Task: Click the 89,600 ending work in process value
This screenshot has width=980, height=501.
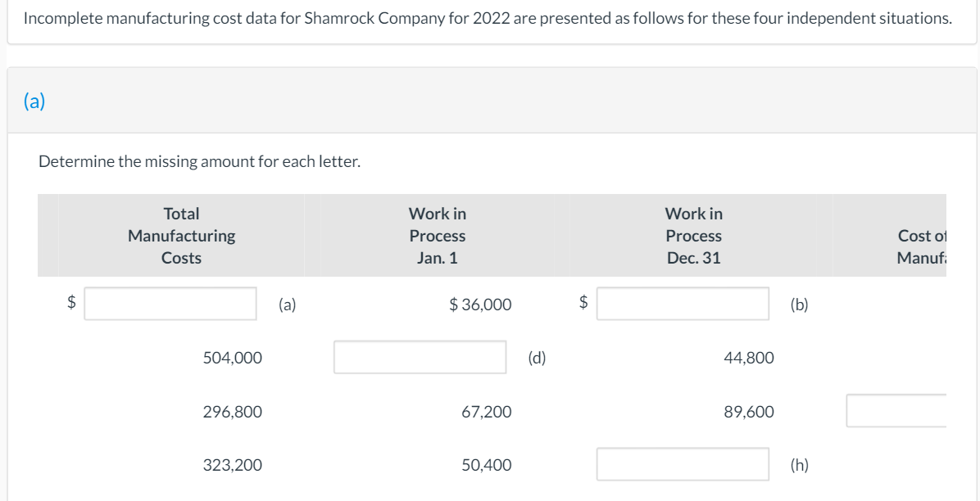Action: pos(749,411)
